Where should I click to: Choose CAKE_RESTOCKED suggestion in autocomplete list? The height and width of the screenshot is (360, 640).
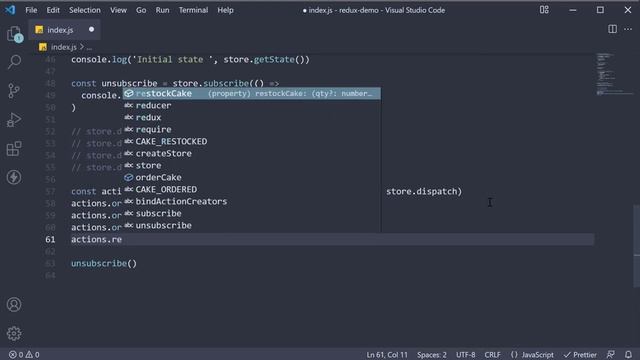click(x=252, y=142)
